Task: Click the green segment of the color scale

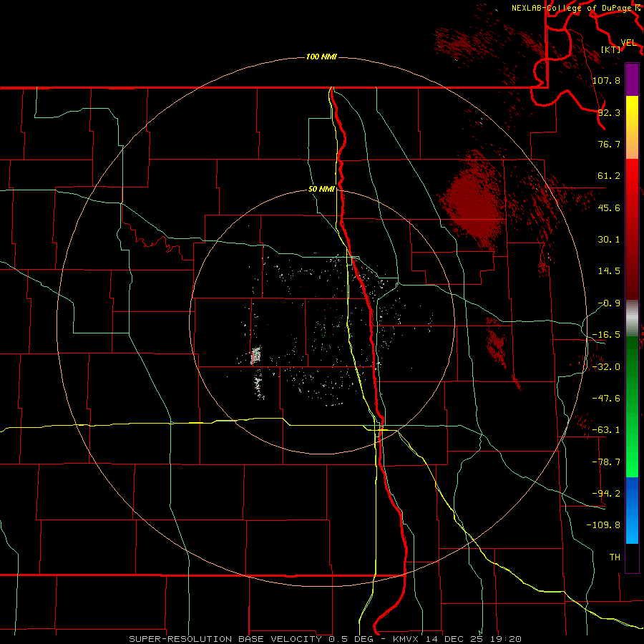Action: point(632,406)
